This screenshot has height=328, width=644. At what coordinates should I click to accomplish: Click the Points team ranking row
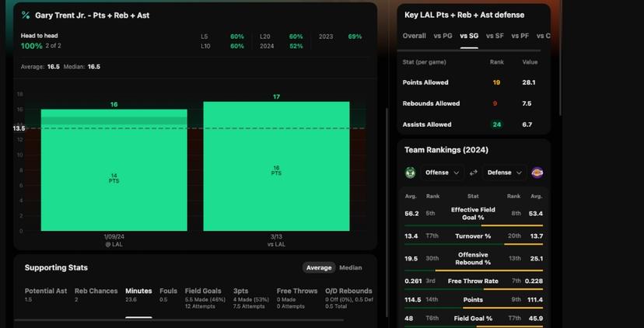[x=473, y=300]
